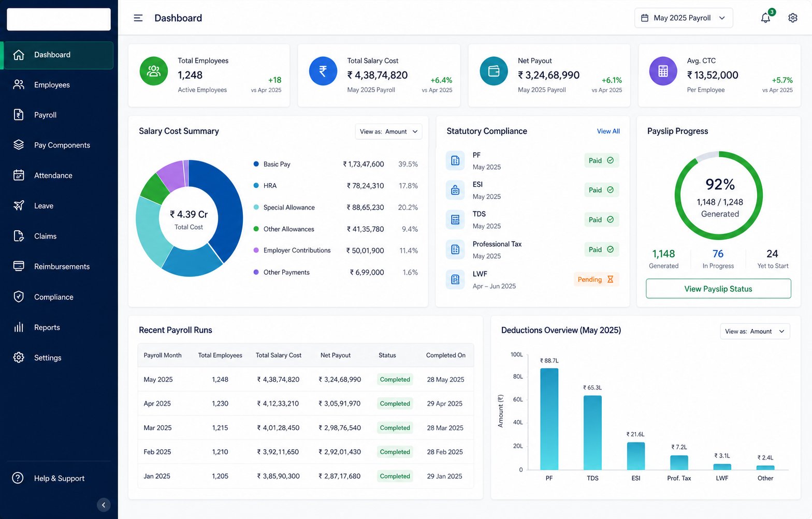Click the Mar 2025 payroll month cell

(157, 428)
